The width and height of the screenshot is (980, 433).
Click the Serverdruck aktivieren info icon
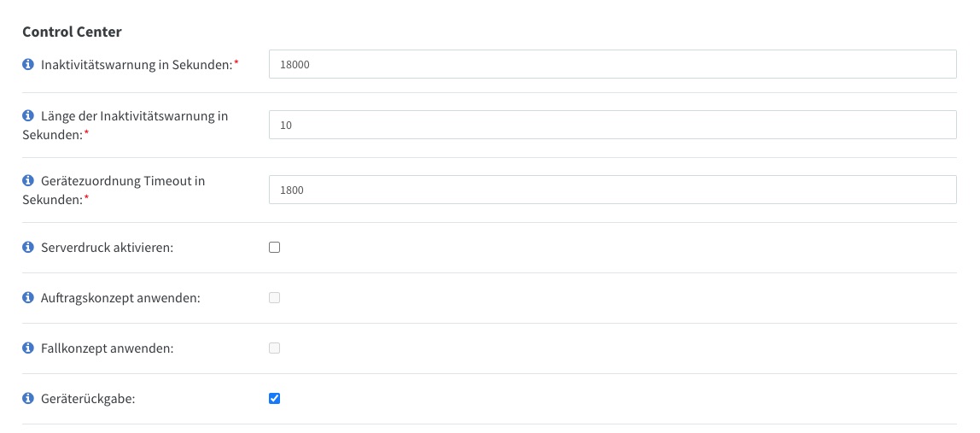[27, 247]
